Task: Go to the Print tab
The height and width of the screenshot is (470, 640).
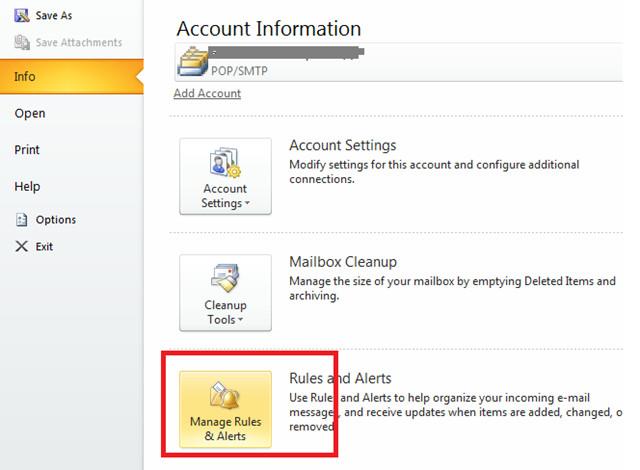Action: (28, 150)
